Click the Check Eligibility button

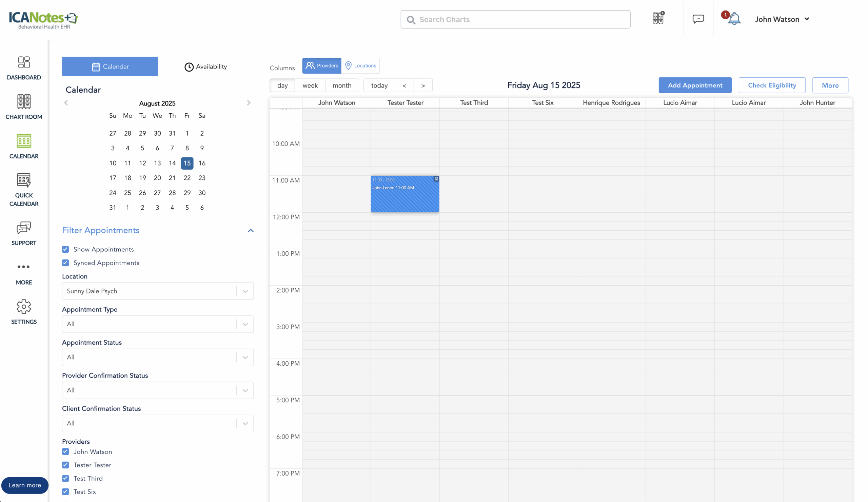tap(772, 85)
